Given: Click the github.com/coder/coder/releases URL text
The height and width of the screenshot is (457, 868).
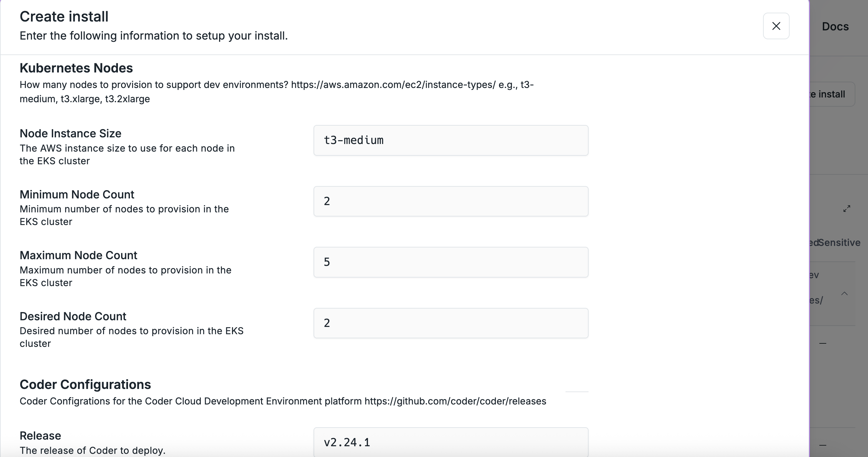Looking at the screenshot, I should 455,401.
